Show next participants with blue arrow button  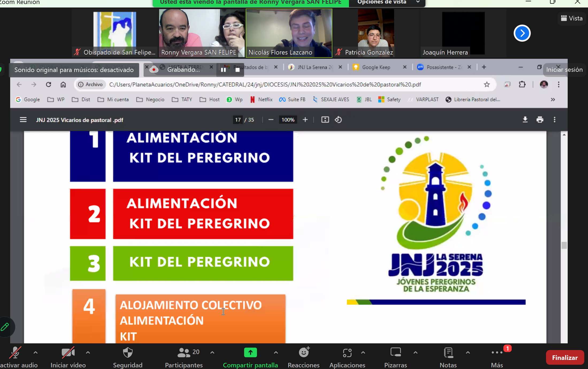522,33
